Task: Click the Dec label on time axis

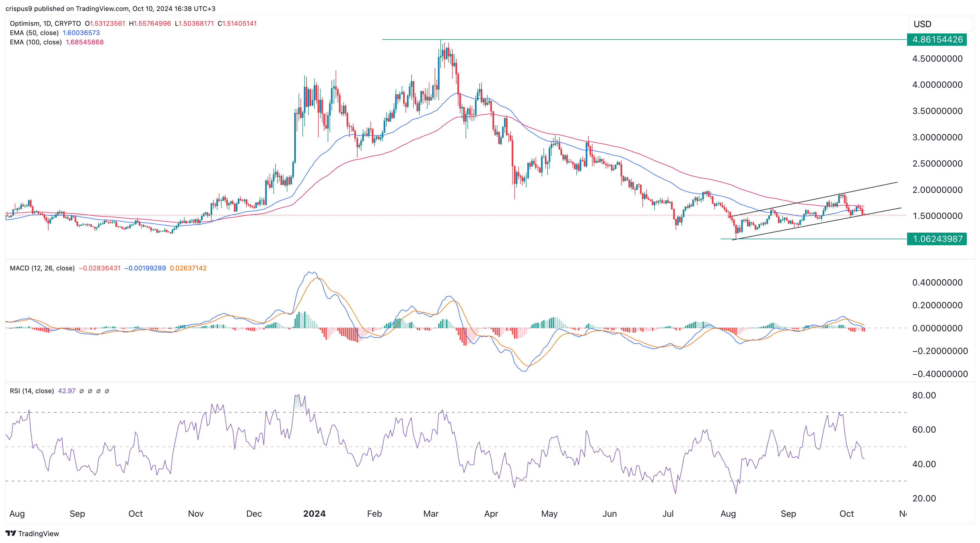Action: point(254,514)
